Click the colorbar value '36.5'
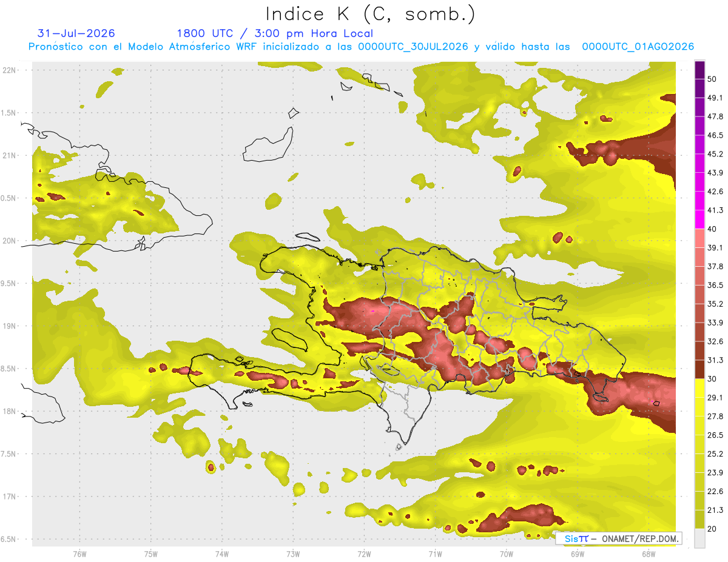Image resolution: width=728 pixels, height=562 pixels. pyautogui.click(x=715, y=285)
